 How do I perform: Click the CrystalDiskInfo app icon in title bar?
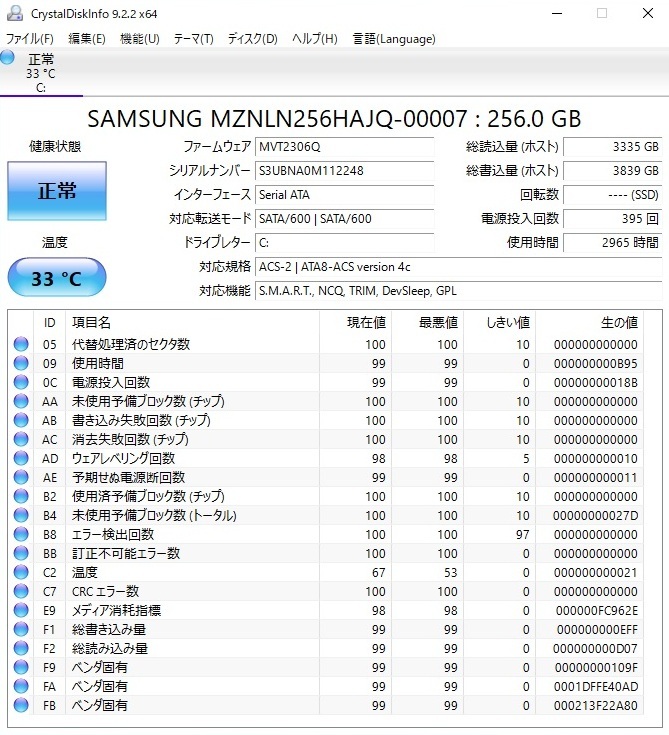(15, 13)
